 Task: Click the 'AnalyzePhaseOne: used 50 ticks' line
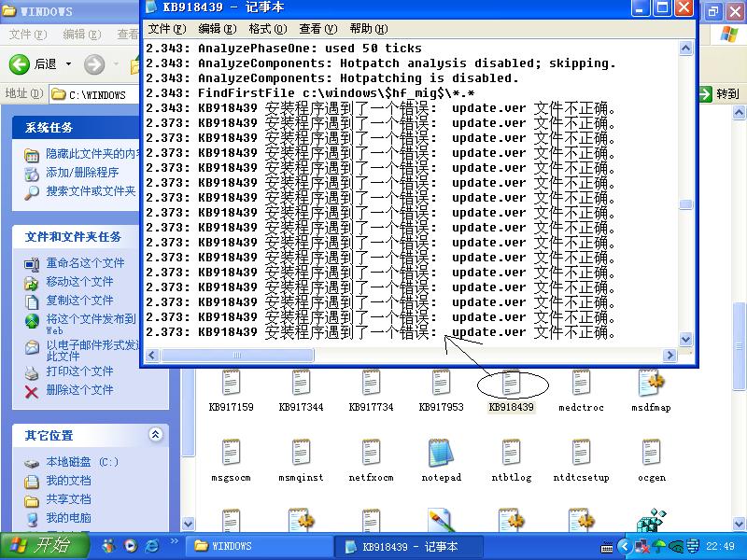click(310, 49)
